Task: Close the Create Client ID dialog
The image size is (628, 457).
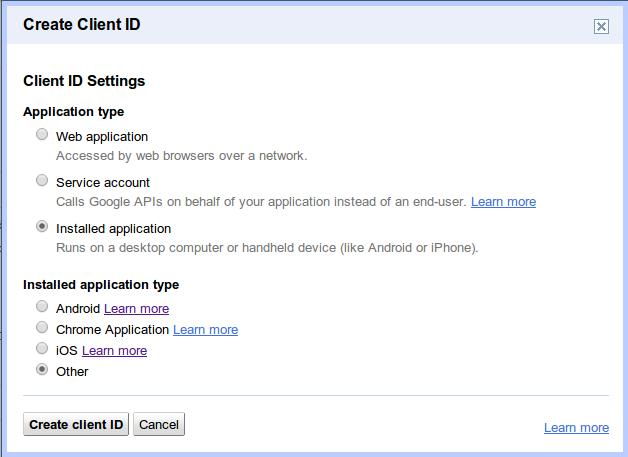Action: coord(601,27)
